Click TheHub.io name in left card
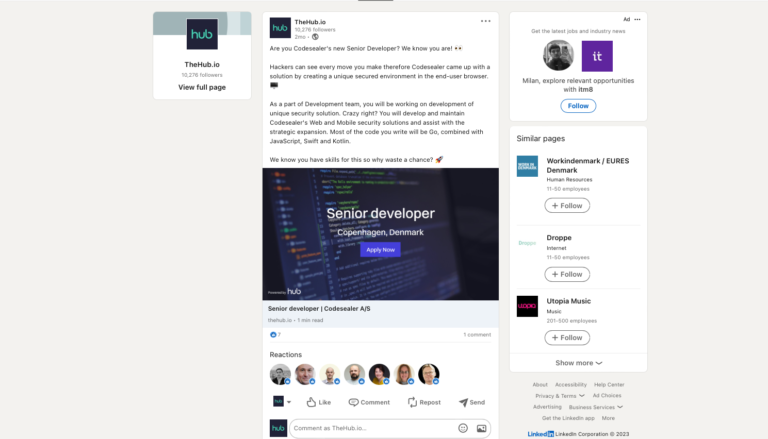768x439 pixels. (x=202, y=65)
